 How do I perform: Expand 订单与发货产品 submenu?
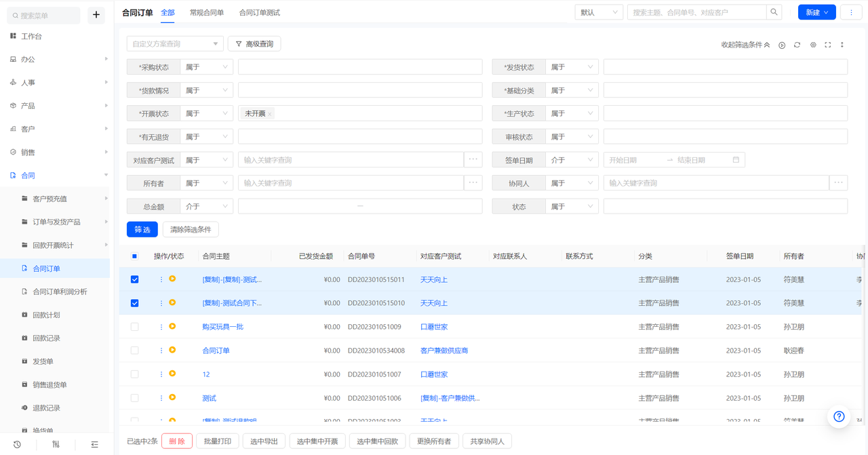pos(55,222)
